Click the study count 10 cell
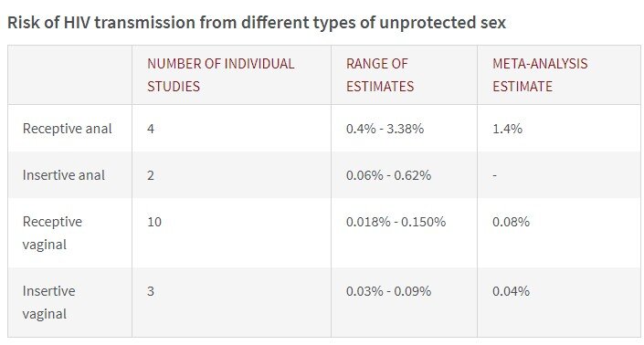 point(154,222)
